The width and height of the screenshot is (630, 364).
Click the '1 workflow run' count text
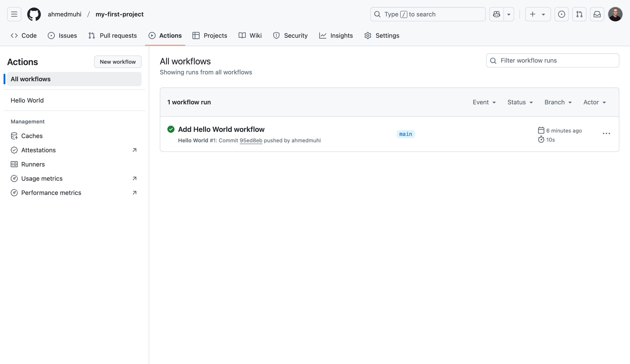[x=189, y=102]
